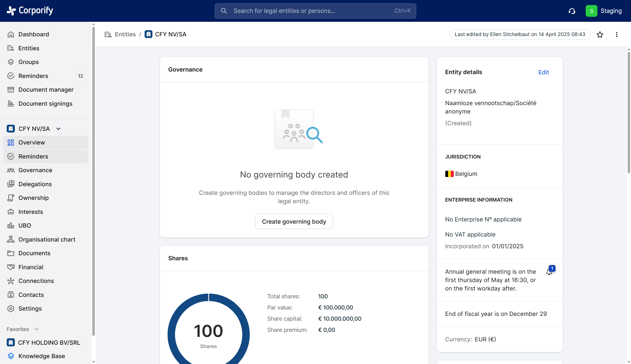Open global Reminders with 12 badge
The image size is (631, 364).
pyautogui.click(x=33, y=76)
